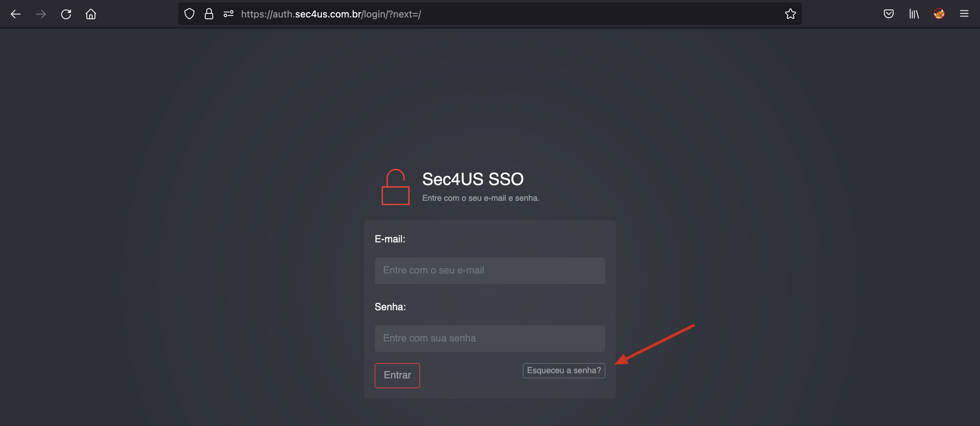Viewport: 980px width, 426px height.
Task: Click the "Senha:" field label
Action: point(390,307)
